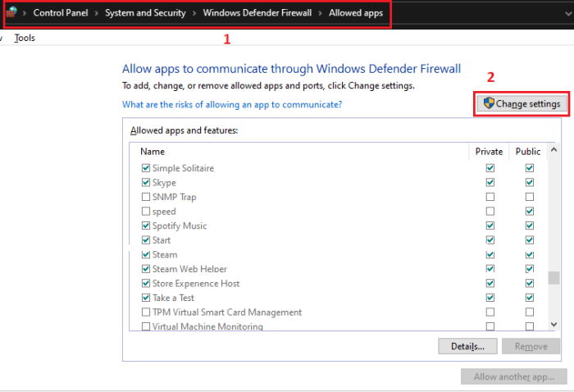The width and height of the screenshot is (574, 392).
Task: Select the Virtual Machine Monitoring row text
Action: [207, 326]
